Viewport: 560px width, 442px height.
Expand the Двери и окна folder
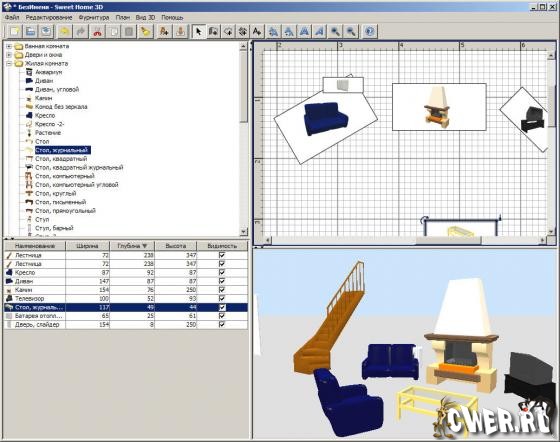(9, 55)
